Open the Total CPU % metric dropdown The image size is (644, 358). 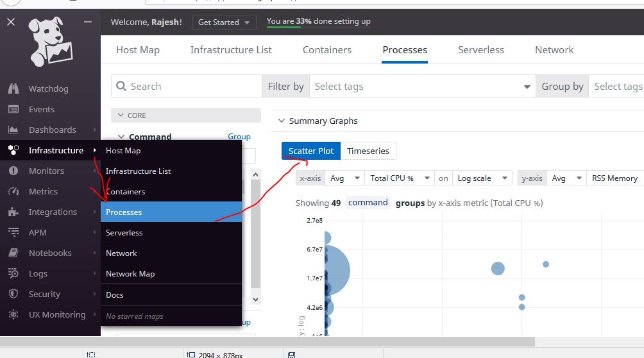tap(398, 178)
